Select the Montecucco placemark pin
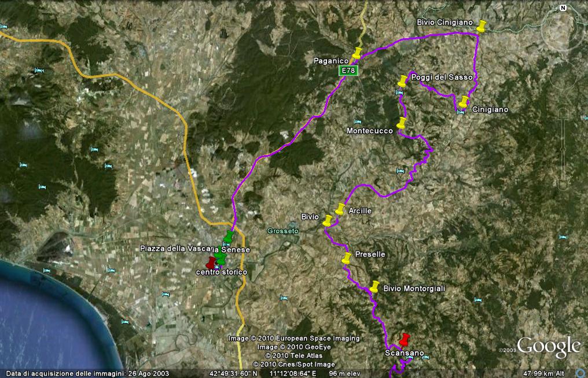The image size is (588, 378). 401,123
